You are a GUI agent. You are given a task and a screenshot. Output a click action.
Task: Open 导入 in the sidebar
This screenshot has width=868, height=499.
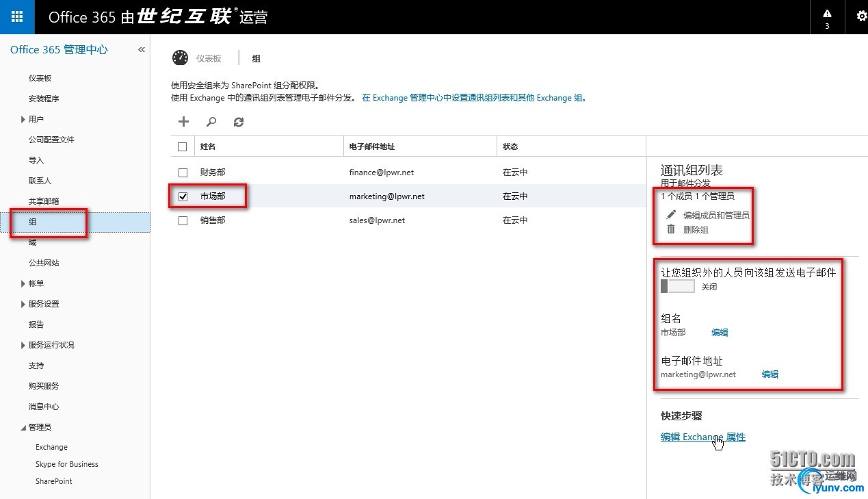point(36,160)
